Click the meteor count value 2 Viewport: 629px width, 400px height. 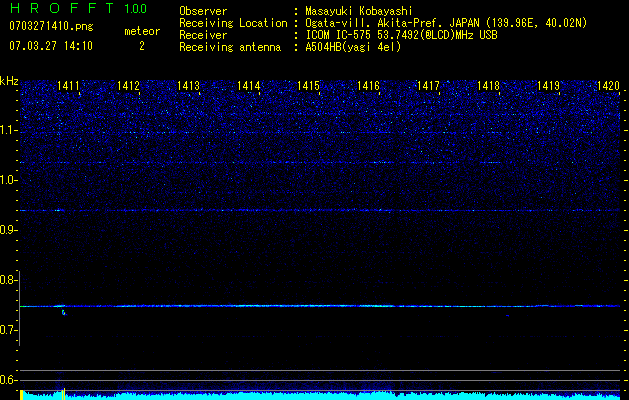coord(142,46)
